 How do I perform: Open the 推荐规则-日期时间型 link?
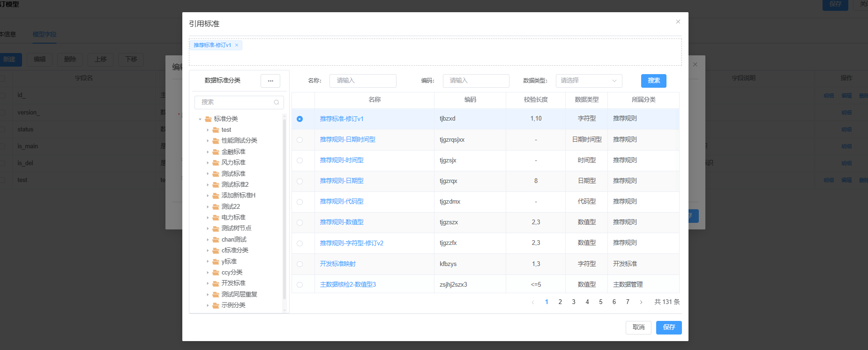click(347, 139)
